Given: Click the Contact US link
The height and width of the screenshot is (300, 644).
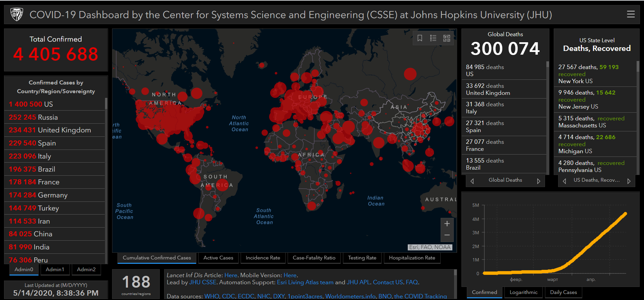Looking at the screenshot, I should tap(388, 282).
